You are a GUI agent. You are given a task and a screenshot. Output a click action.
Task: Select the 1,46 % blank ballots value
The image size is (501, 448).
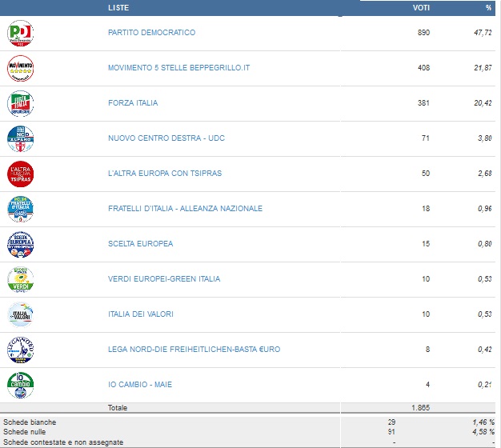point(483,422)
